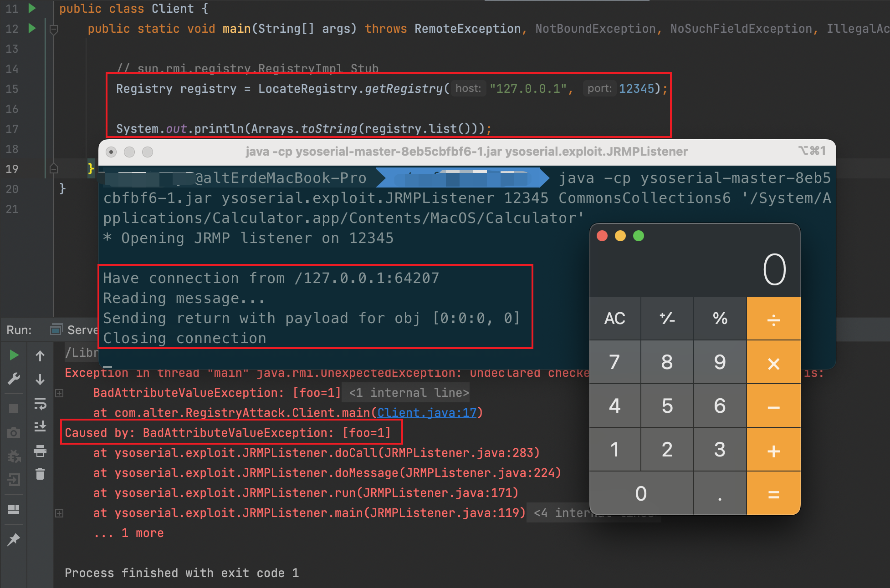Click digit 4 in Calculator
The image size is (890, 588).
(615, 406)
